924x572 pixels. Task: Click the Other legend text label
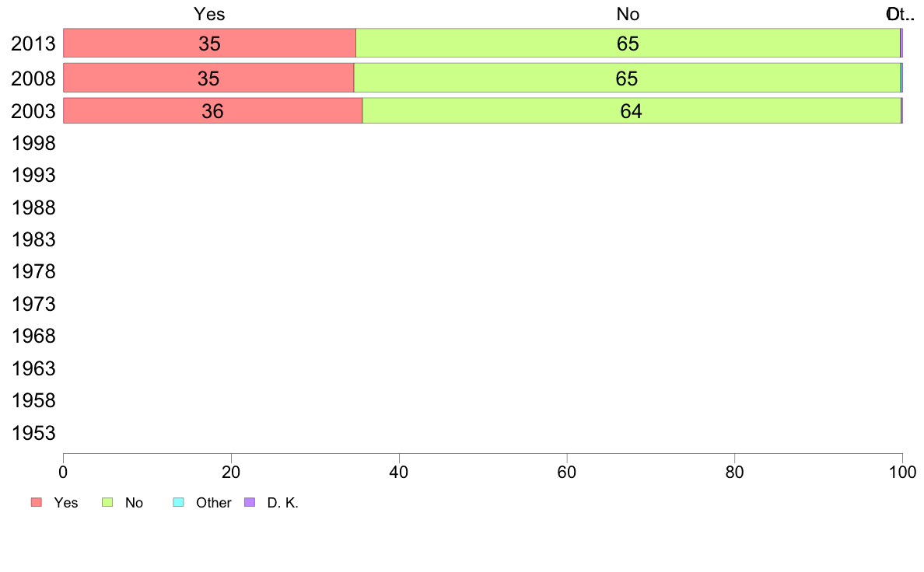(213, 503)
